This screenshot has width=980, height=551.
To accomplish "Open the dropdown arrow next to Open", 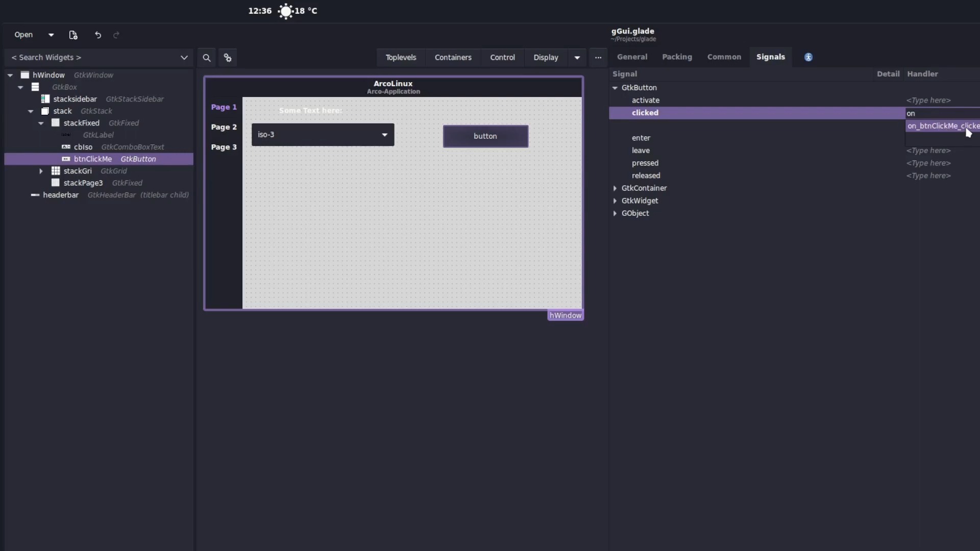I will pyautogui.click(x=51, y=35).
